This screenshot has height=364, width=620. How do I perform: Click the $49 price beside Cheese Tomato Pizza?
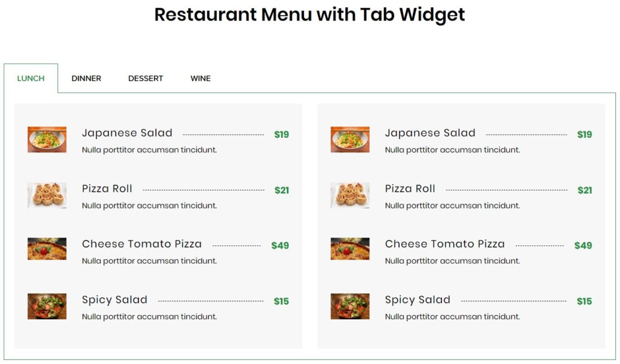(280, 245)
